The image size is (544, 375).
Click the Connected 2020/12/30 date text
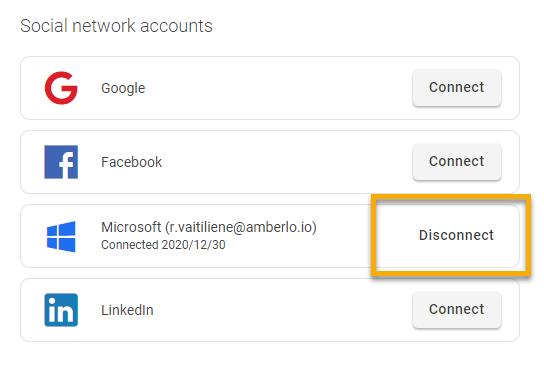click(163, 245)
